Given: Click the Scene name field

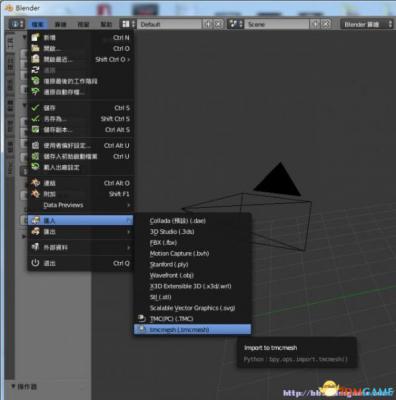Looking at the screenshot, I should [x=277, y=24].
